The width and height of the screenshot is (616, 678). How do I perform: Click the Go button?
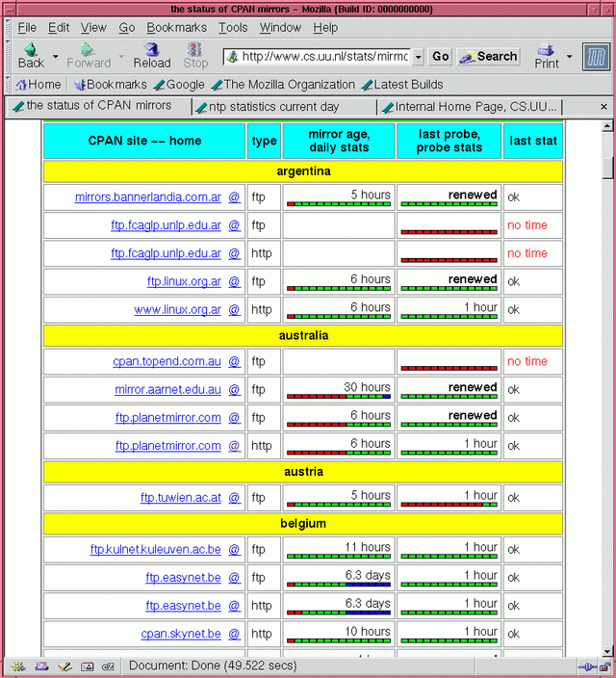click(440, 57)
